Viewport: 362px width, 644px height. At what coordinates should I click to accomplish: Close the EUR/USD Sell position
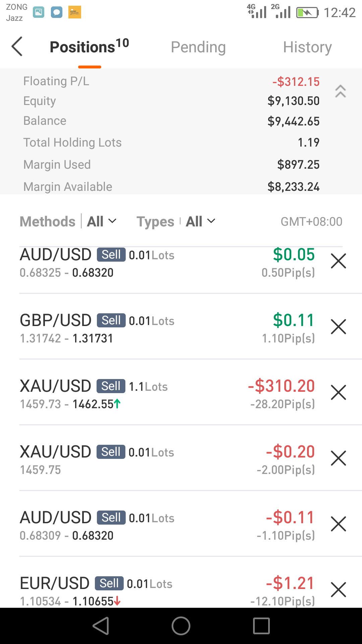(338, 590)
